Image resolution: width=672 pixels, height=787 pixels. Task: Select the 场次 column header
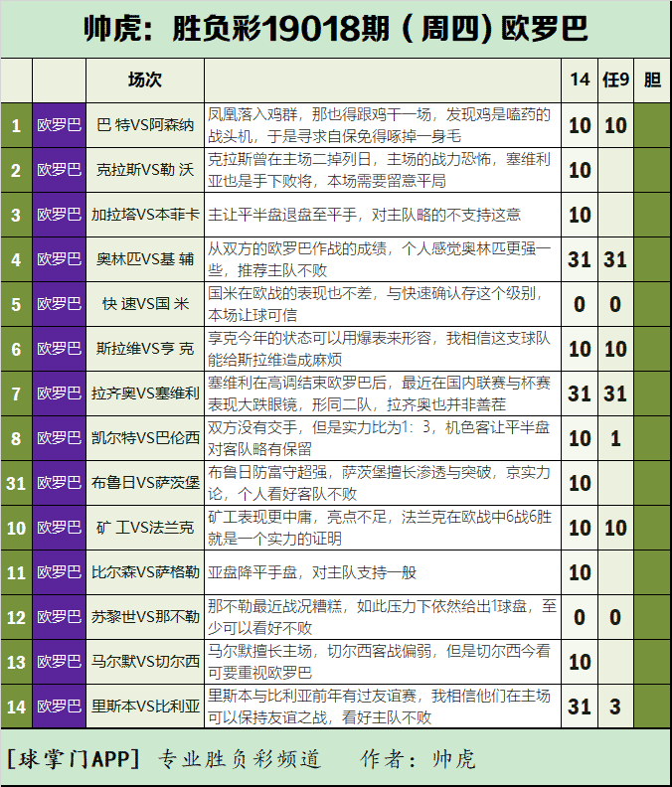pyautogui.click(x=145, y=79)
